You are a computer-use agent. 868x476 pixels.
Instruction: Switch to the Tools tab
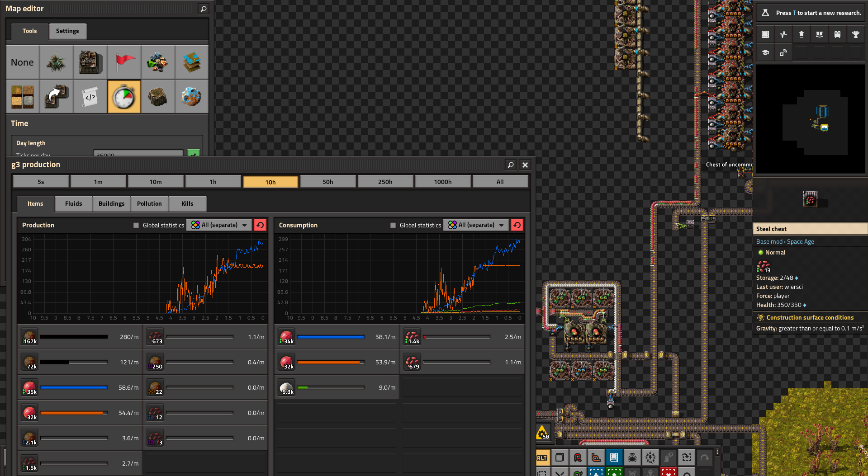(30, 31)
